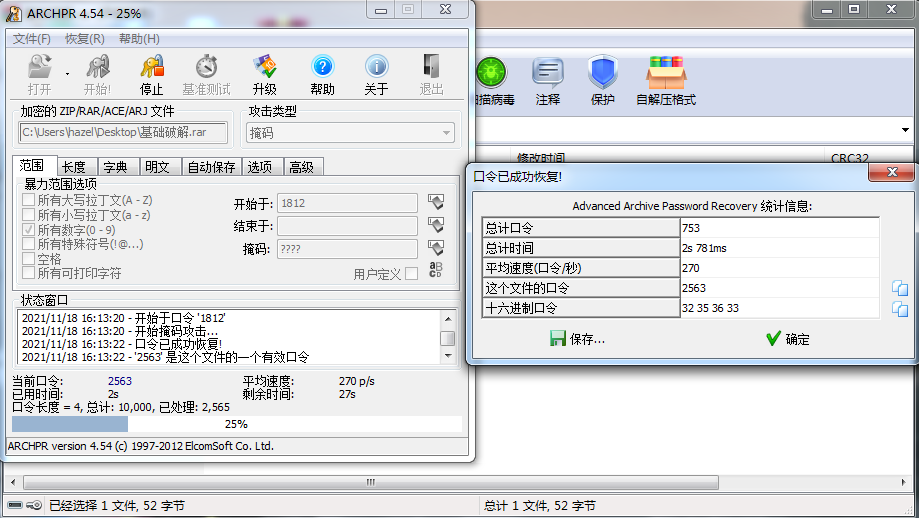Viewport: 919px width, 518px height.
Task: Switch to the Auto-save (自动保存) tab
Action: pyautogui.click(x=211, y=167)
